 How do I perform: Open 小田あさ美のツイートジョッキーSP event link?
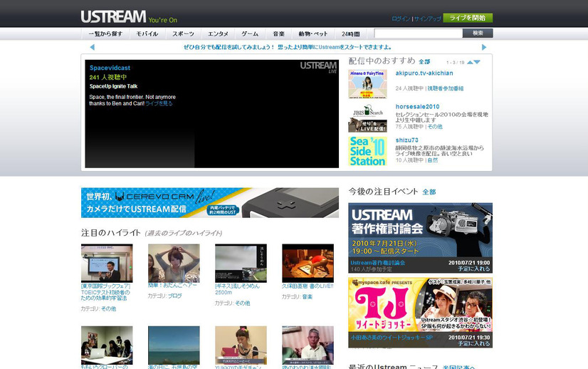point(392,338)
